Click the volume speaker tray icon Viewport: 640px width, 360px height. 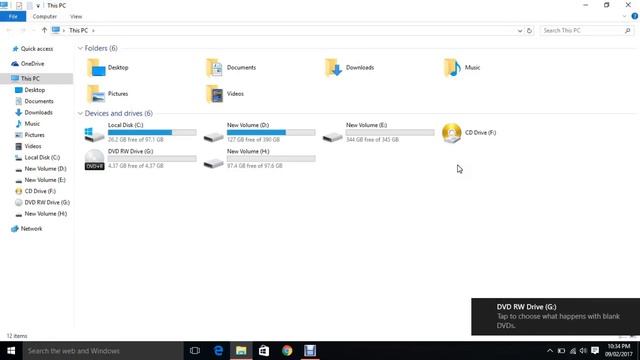pyautogui.click(x=583, y=351)
